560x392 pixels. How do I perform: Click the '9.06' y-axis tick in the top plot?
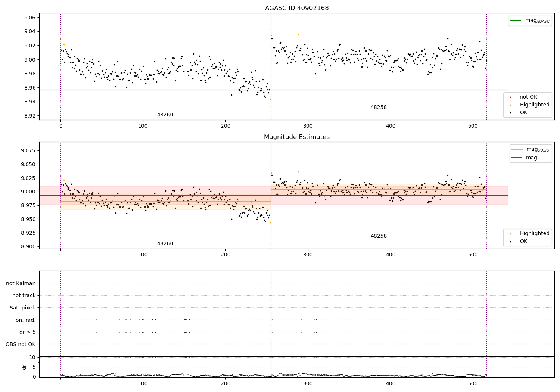29,18
